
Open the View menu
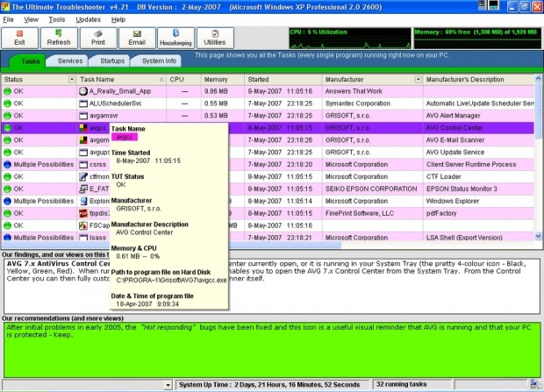31,19
